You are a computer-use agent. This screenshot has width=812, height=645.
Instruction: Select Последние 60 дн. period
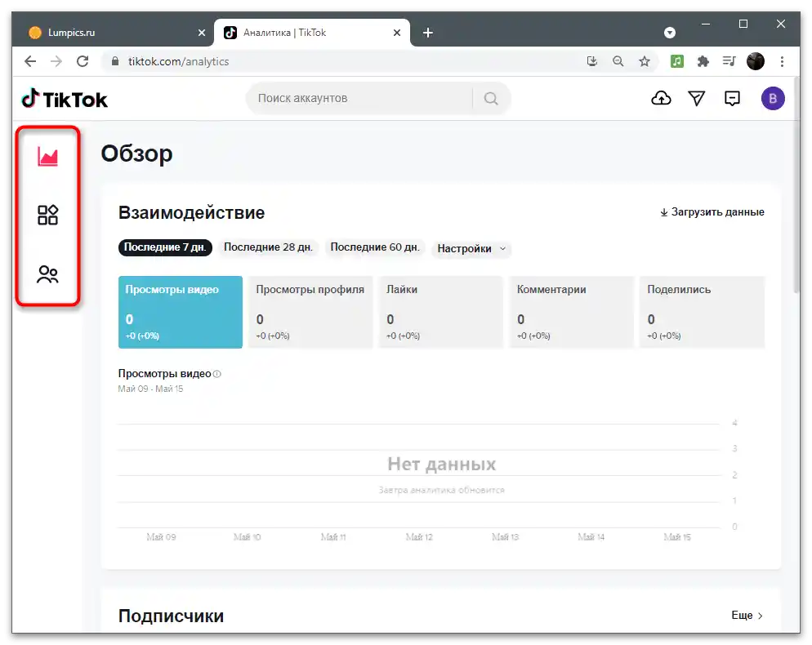point(375,247)
